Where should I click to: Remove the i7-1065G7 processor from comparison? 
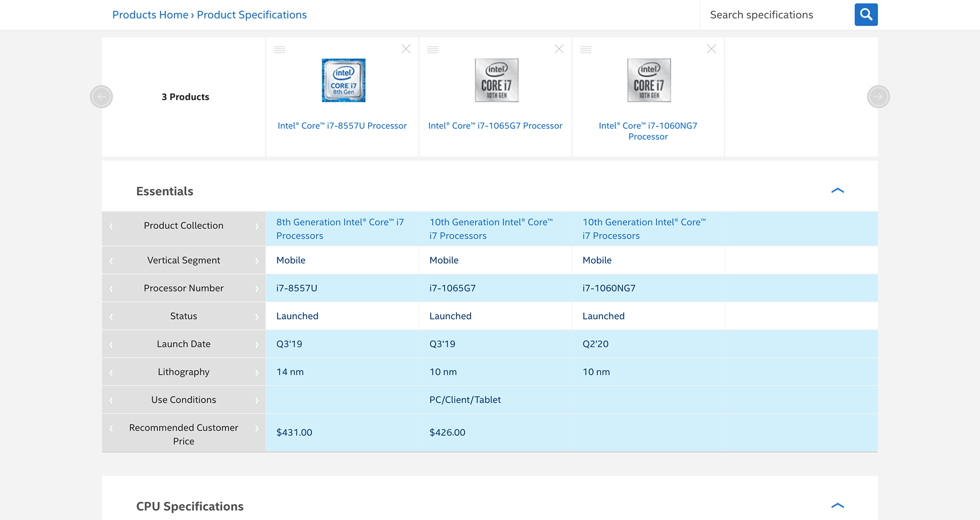point(559,49)
